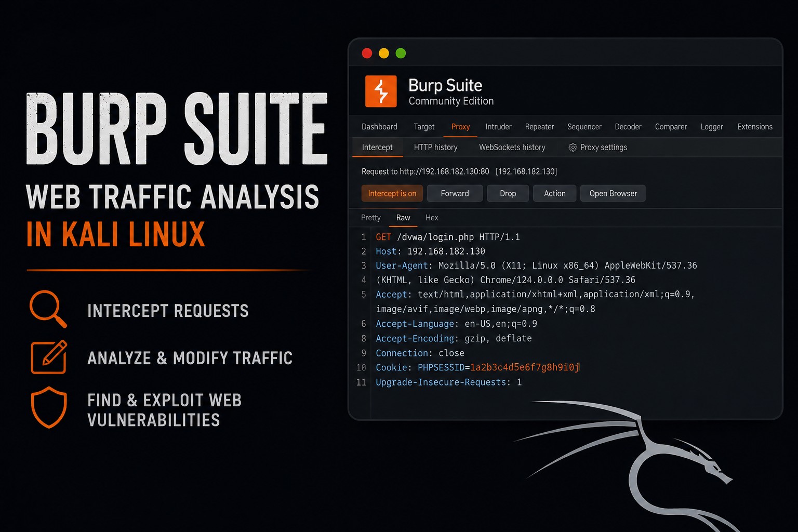Toggle the Intercept is on button
Image resolution: width=798 pixels, height=532 pixels.
[392, 193]
